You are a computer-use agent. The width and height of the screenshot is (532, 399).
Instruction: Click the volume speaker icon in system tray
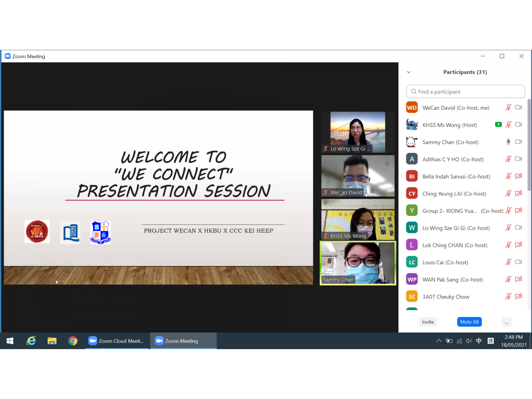tap(469, 341)
